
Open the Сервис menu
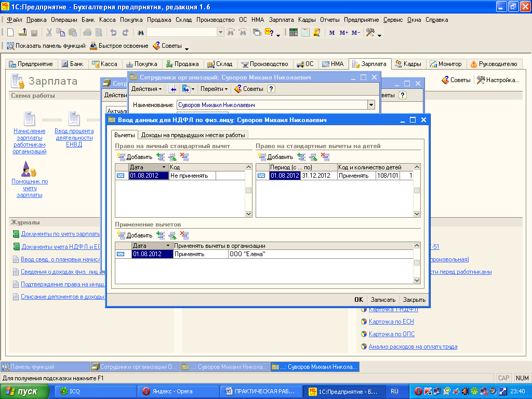tap(393, 20)
